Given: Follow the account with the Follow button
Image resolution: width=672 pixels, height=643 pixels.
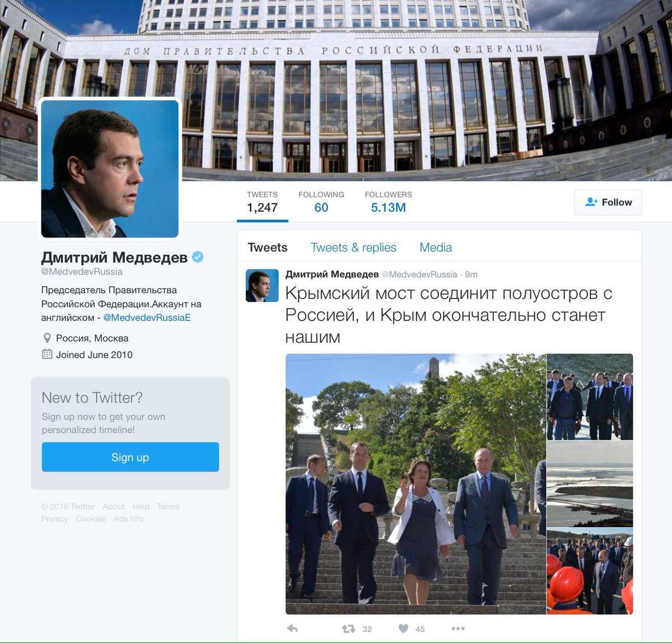Looking at the screenshot, I should [608, 202].
